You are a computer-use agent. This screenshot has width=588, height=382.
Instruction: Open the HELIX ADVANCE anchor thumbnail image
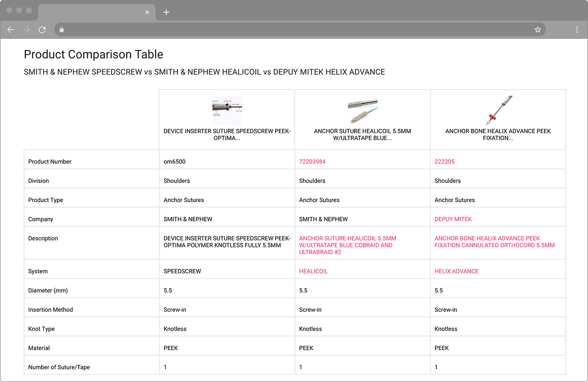(x=498, y=110)
